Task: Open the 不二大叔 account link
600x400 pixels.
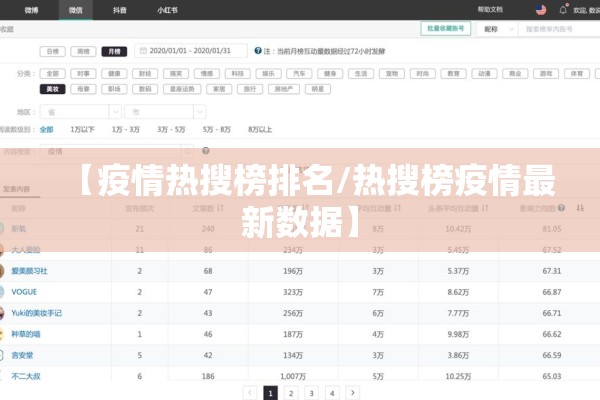Action: click(26, 376)
